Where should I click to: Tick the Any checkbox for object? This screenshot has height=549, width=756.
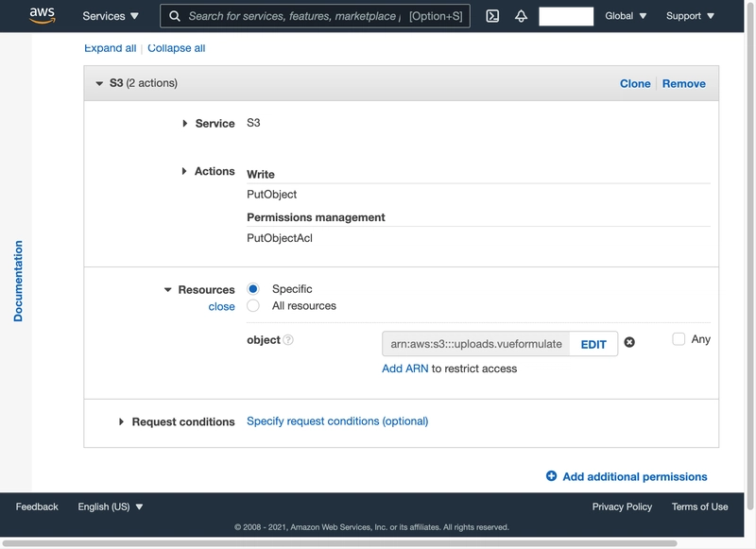click(679, 339)
